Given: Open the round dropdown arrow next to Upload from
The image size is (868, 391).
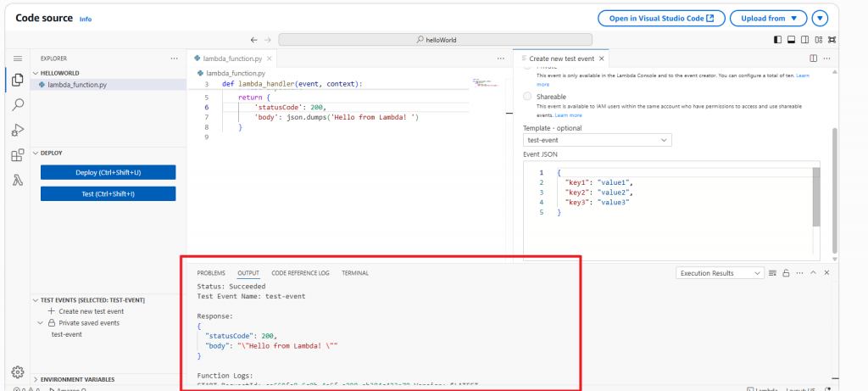Looking at the screenshot, I should pos(820,19).
